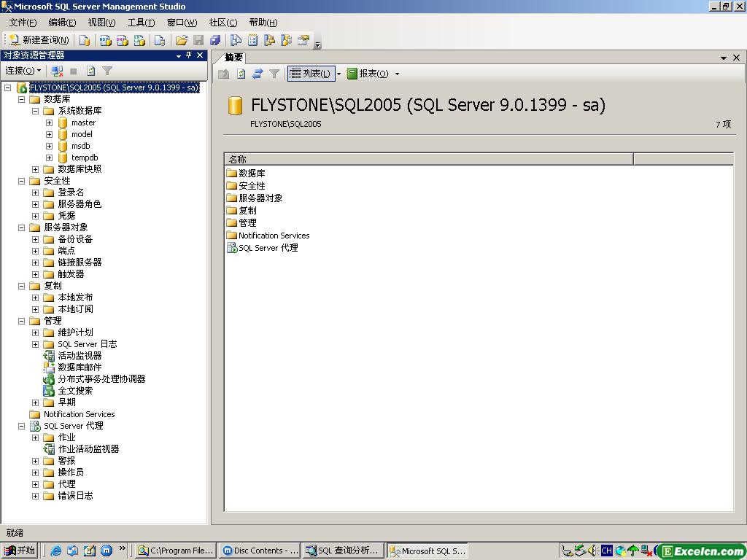The height and width of the screenshot is (560, 747).
Task: Open the 视图 (View) menu
Action: [101, 23]
